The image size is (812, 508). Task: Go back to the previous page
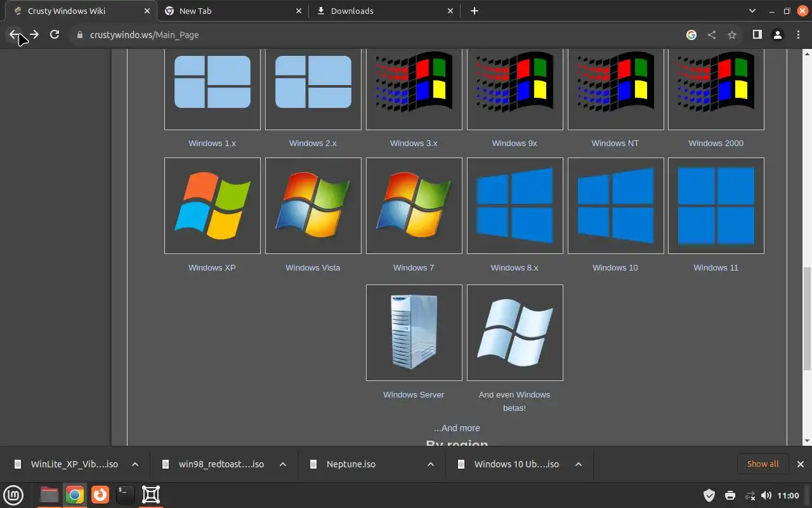[14, 35]
